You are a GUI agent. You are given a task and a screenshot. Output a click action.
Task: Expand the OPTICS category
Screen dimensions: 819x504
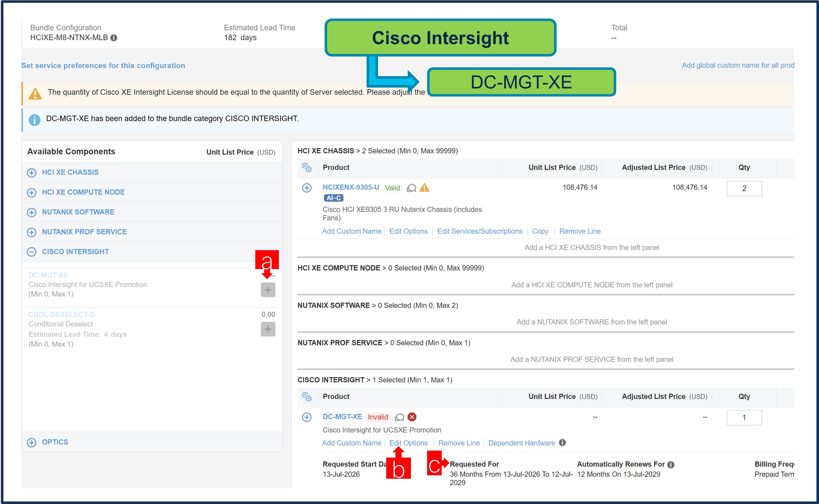32,442
